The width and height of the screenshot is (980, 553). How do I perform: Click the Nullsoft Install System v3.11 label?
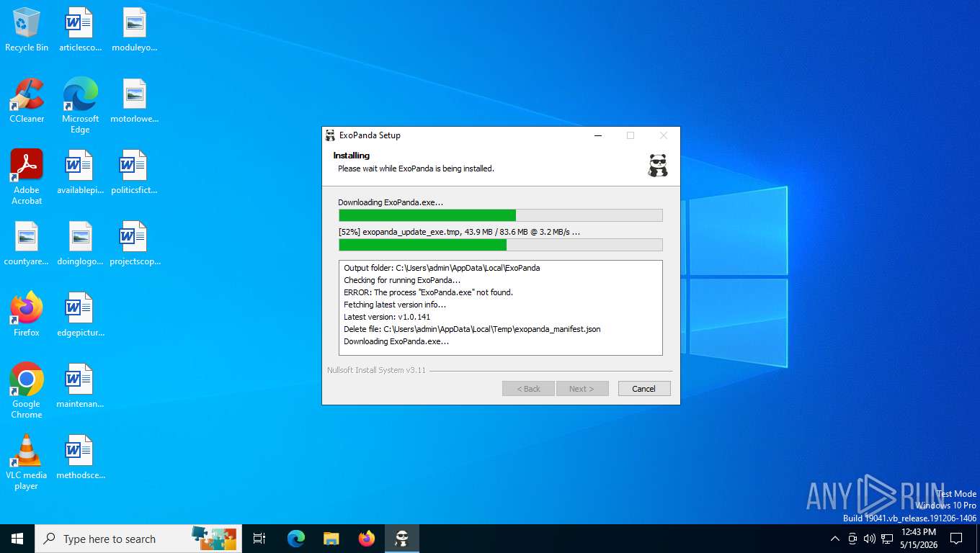tap(376, 370)
